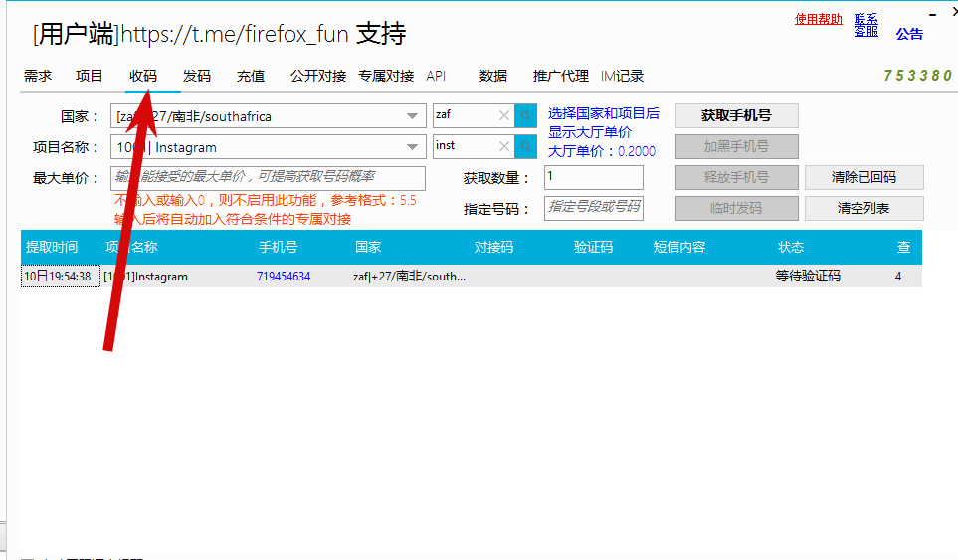Click the 对接码 column header

point(493,247)
